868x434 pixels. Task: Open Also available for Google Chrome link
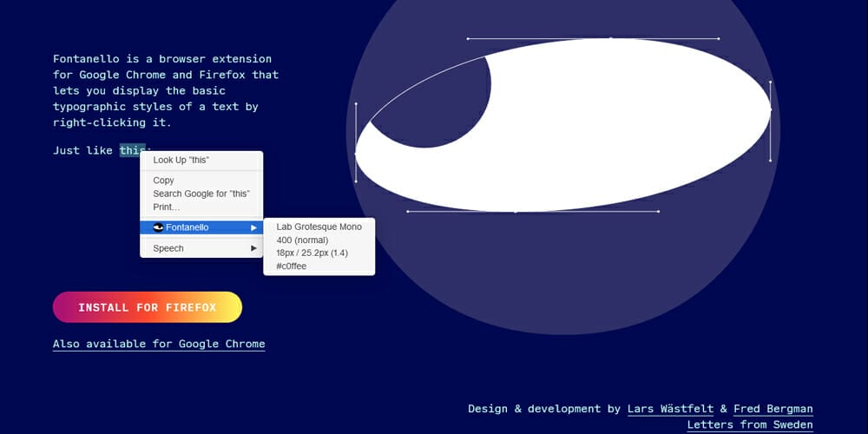point(159,344)
